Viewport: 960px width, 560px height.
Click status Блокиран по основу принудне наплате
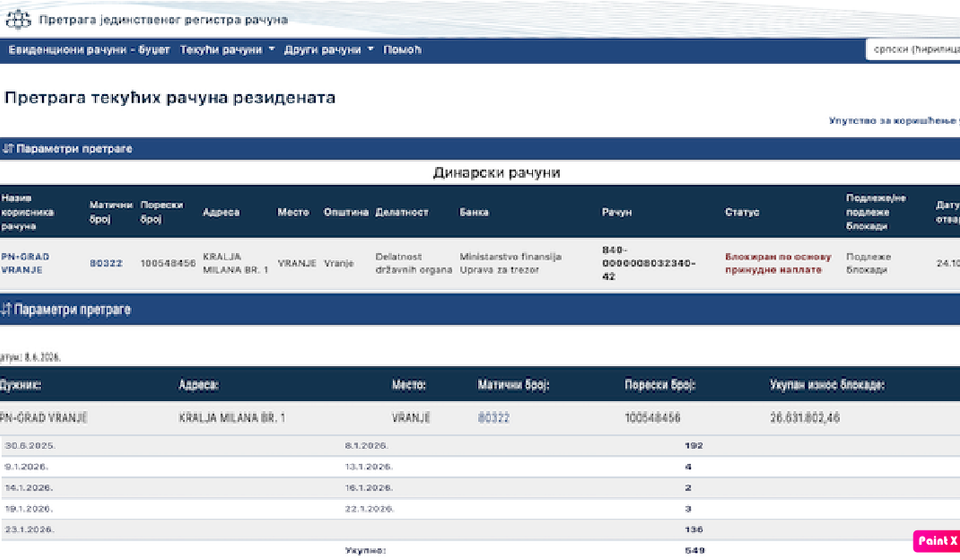[x=778, y=263]
